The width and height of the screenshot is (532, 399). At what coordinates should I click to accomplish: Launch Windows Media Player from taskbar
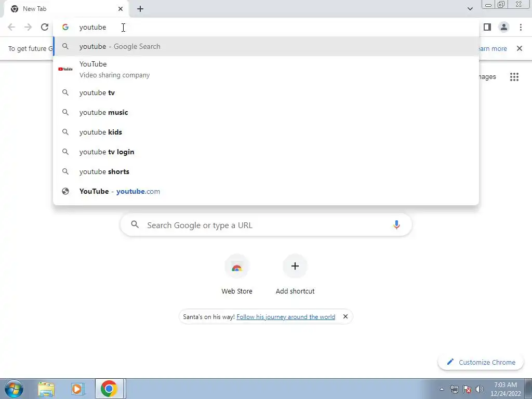77,389
